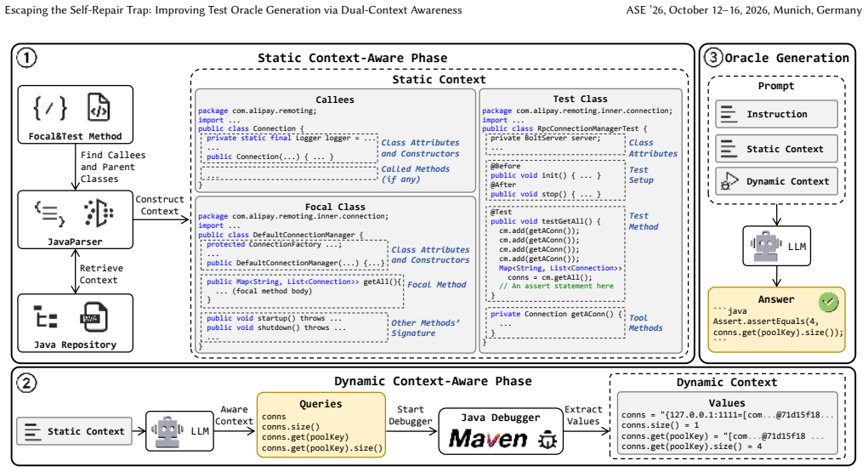
Task: Click the 'Construct Context' arrow label
Action: click(x=160, y=205)
